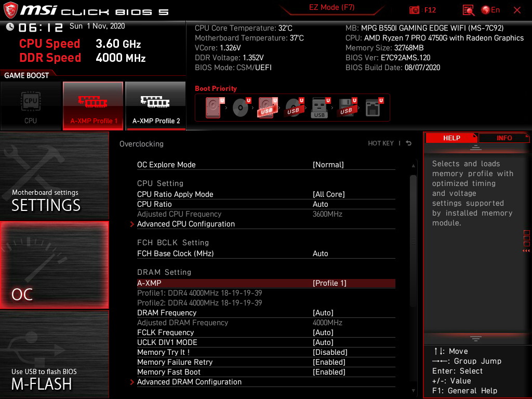
Task: Click the Motherboard Temperature reading
Action: tap(249, 38)
